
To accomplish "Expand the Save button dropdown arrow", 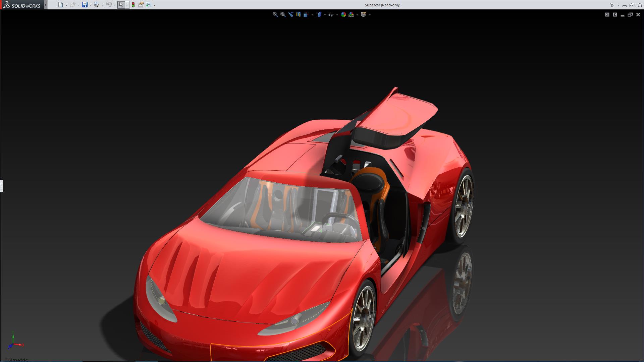I will pyautogui.click(x=91, y=5).
